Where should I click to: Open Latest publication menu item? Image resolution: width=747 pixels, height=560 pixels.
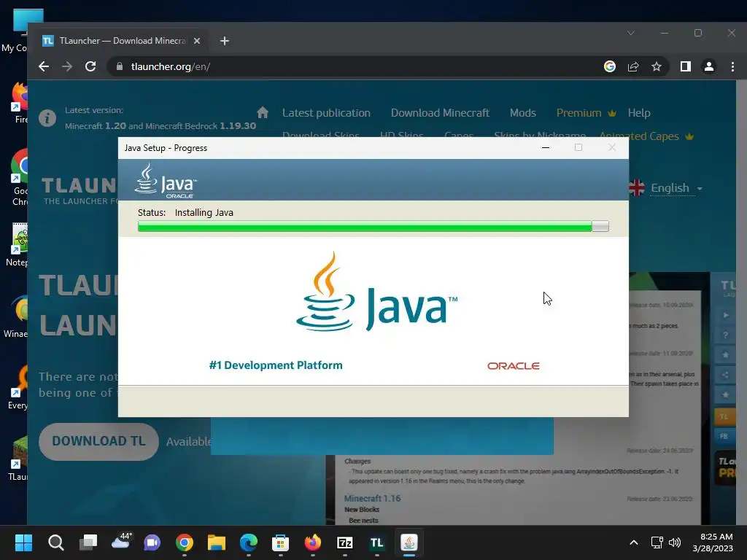point(326,113)
